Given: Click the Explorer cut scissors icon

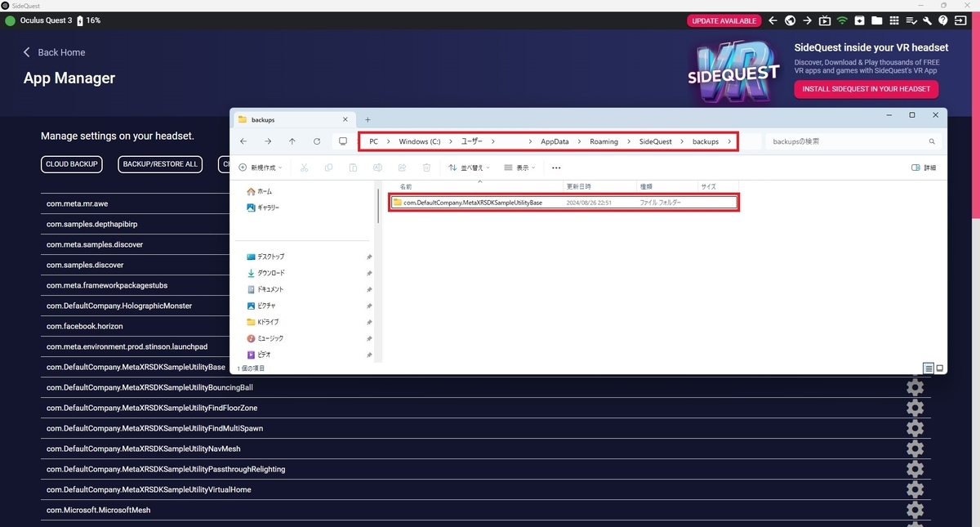Looking at the screenshot, I should pos(304,167).
